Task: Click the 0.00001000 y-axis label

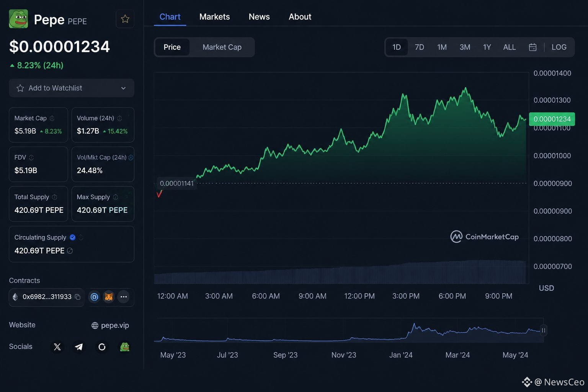Action: pos(552,156)
